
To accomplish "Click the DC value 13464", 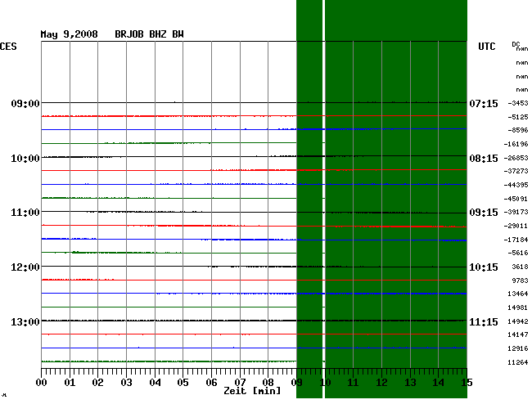I will (518, 294).
